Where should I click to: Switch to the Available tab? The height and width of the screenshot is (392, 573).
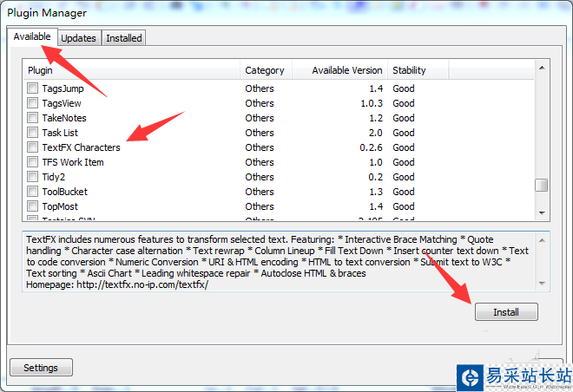pyautogui.click(x=32, y=37)
